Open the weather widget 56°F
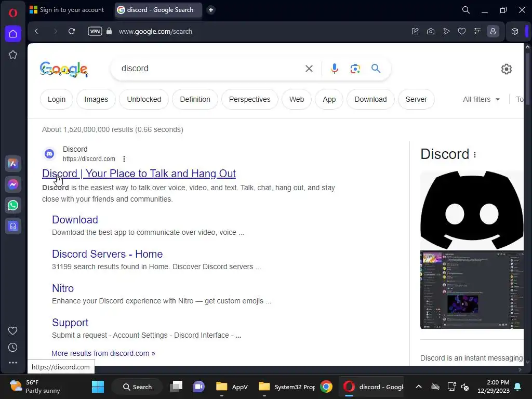The height and width of the screenshot is (399, 532). (35, 387)
